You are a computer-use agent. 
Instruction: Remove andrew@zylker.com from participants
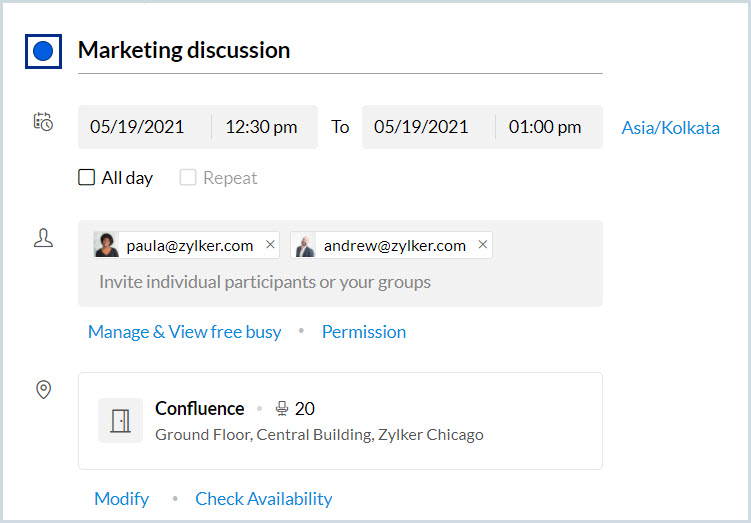tap(483, 245)
